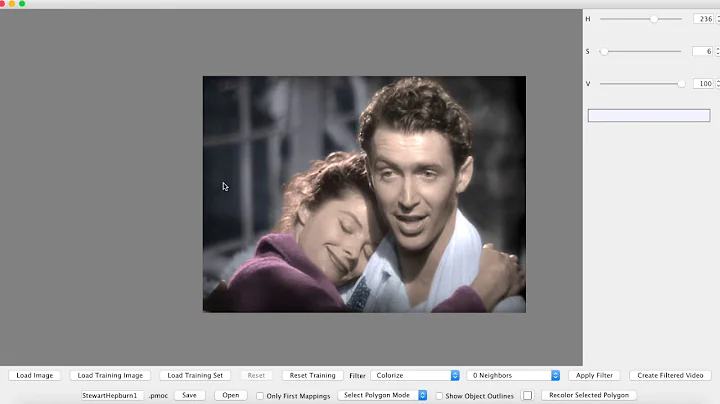Click the Load Image button
This screenshot has width=720, height=404.
point(34,375)
